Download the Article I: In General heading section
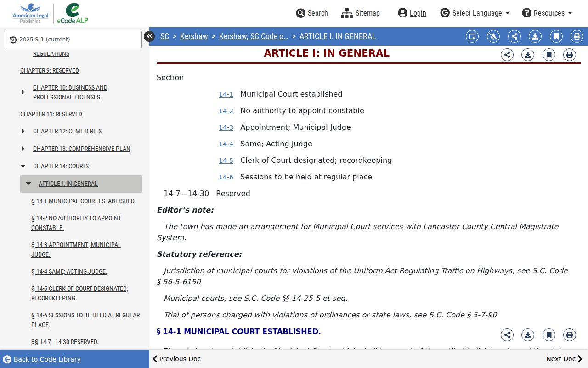588x368 pixels. [x=528, y=55]
